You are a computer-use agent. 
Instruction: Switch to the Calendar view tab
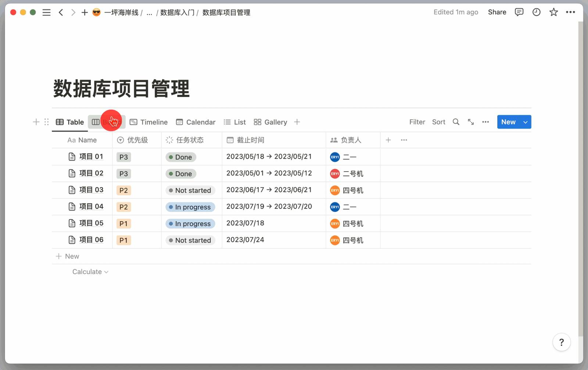196,122
